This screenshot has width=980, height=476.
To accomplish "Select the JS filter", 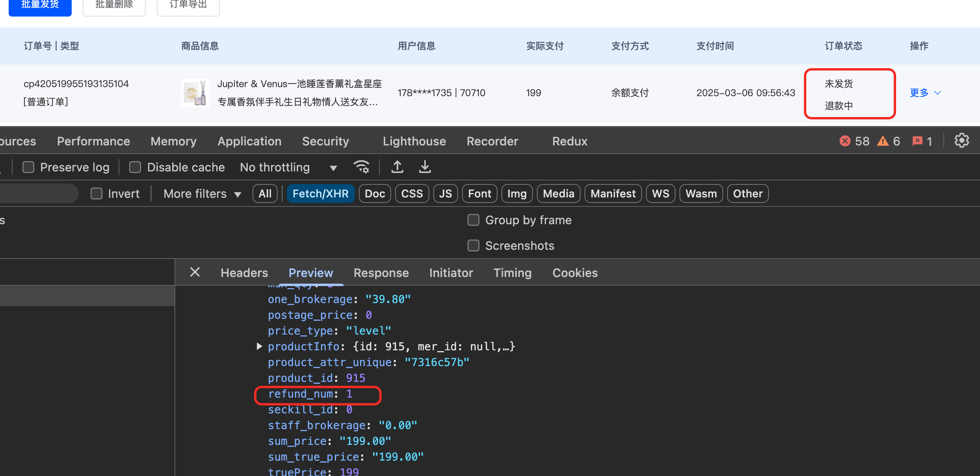I will (x=445, y=193).
